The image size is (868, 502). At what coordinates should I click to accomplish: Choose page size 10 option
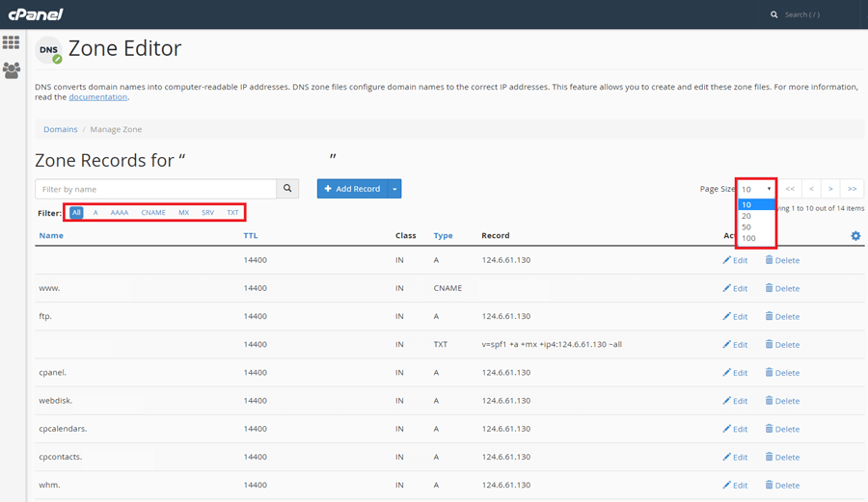coord(756,204)
